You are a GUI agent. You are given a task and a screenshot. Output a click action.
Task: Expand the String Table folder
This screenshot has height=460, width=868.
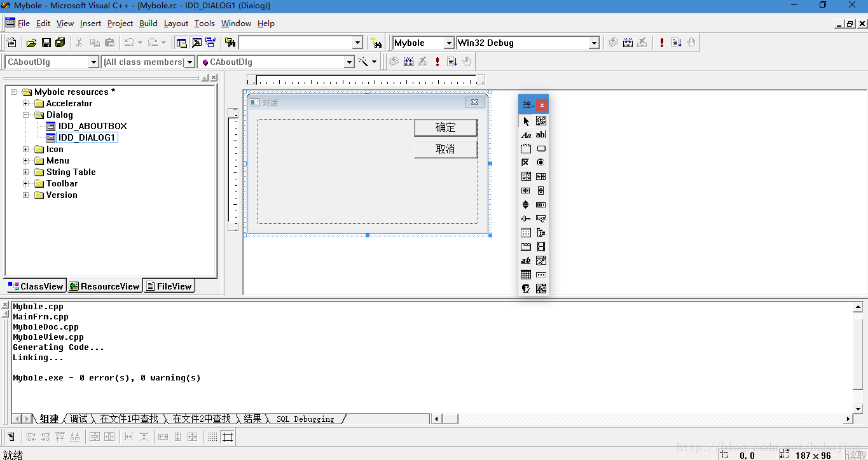(x=26, y=172)
